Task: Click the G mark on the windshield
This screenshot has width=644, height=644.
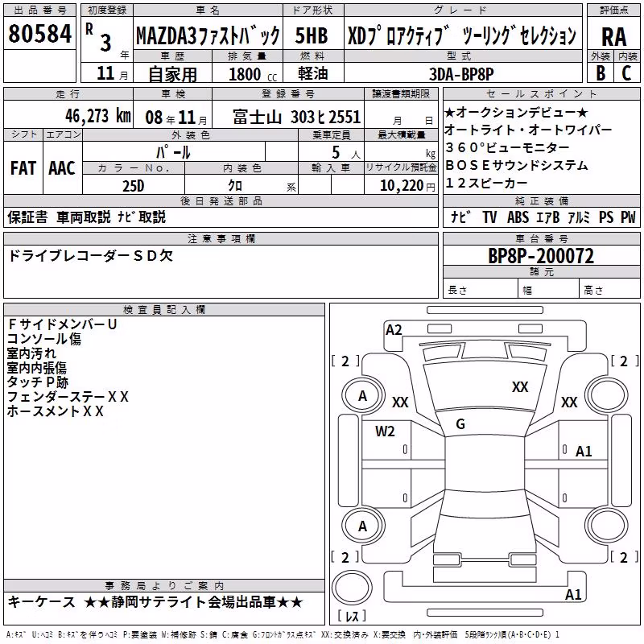Action: point(460,424)
